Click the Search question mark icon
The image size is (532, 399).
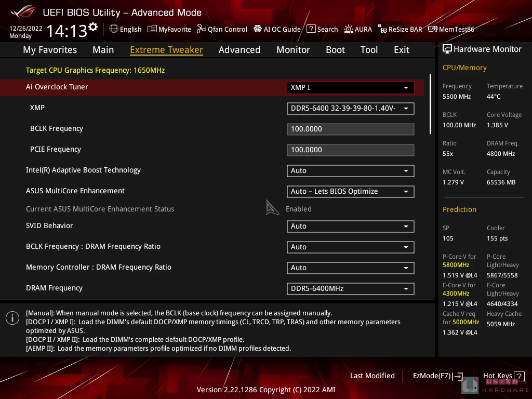311,29
